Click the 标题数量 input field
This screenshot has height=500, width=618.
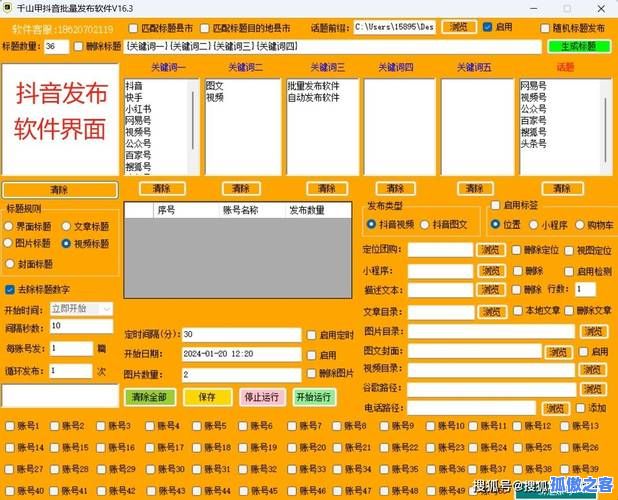click(57, 46)
